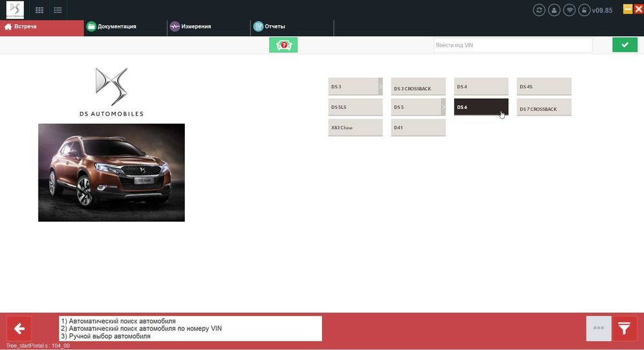This screenshot has height=350, width=644.
Task: Open the Измерения tab
Action: click(209, 26)
